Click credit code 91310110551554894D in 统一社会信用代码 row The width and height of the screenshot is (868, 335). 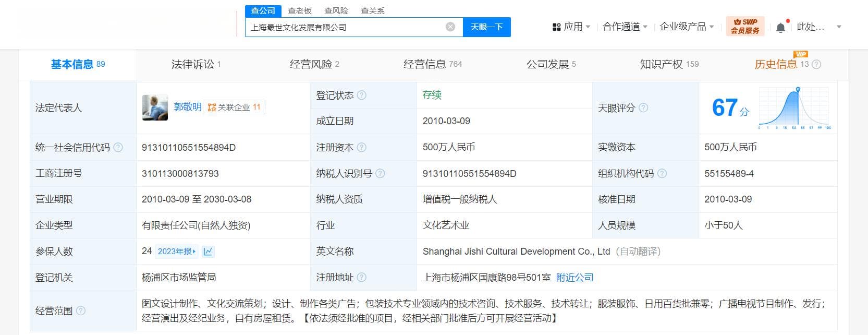pyautogui.click(x=189, y=148)
